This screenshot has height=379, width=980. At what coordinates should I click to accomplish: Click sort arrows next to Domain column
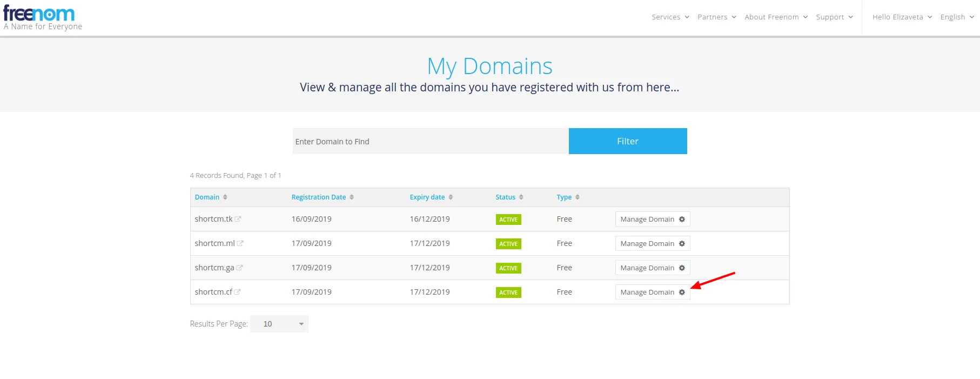tap(225, 197)
